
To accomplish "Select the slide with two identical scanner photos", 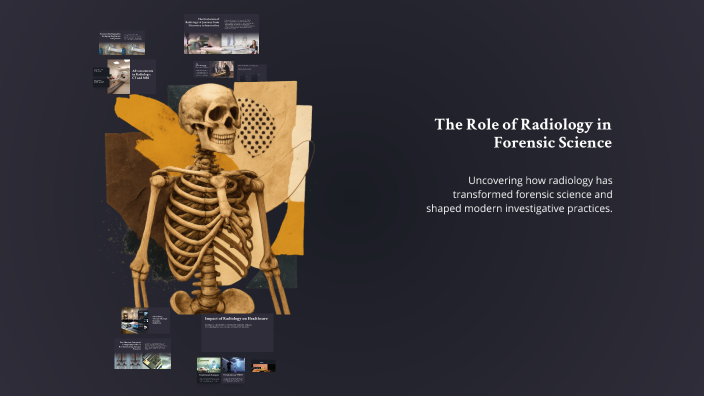I will [x=122, y=43].
